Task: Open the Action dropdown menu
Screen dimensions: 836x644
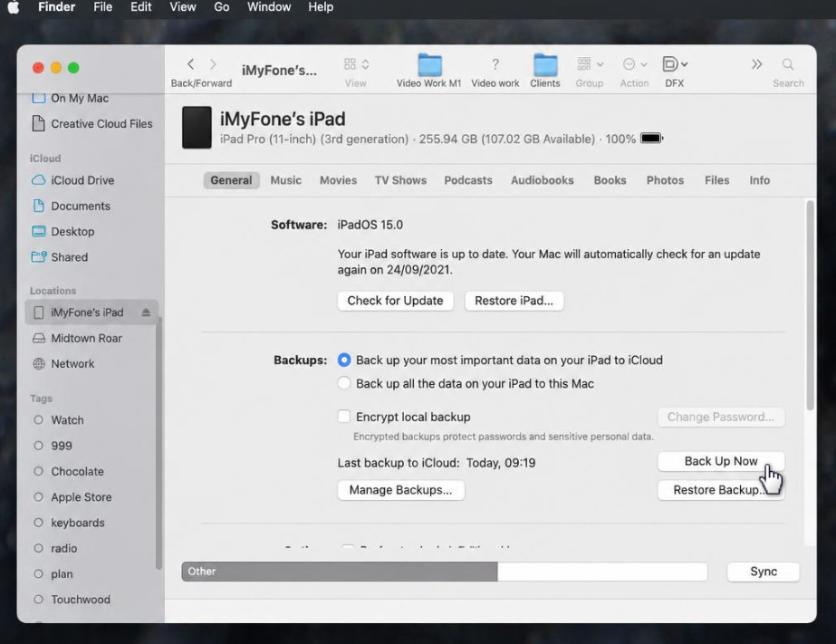Action: [x=634, y=64]
